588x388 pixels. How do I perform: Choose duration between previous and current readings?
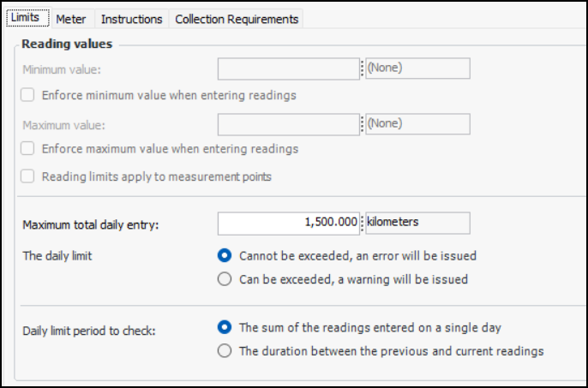coord(225,350)
